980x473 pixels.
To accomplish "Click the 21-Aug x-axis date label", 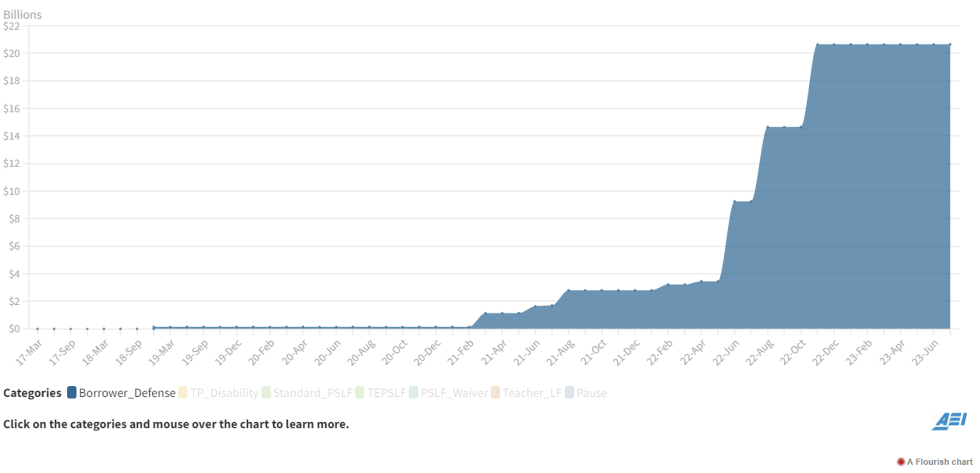I will click(560, 352).
